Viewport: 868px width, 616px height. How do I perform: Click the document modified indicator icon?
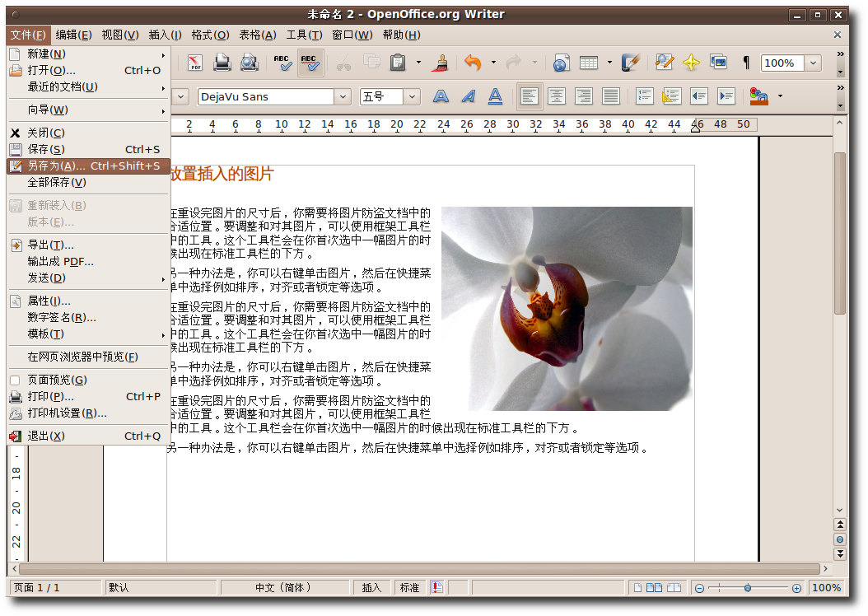pyautogui.click(x=437, y=588)
